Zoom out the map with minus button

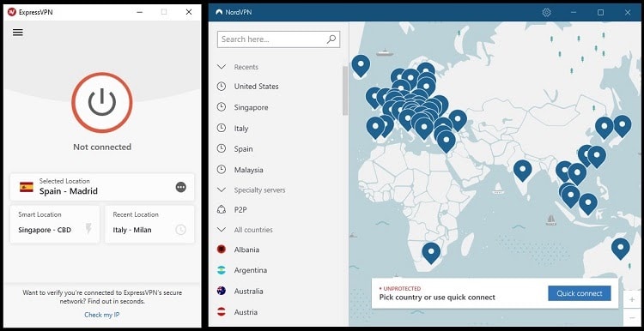(632, 318)
